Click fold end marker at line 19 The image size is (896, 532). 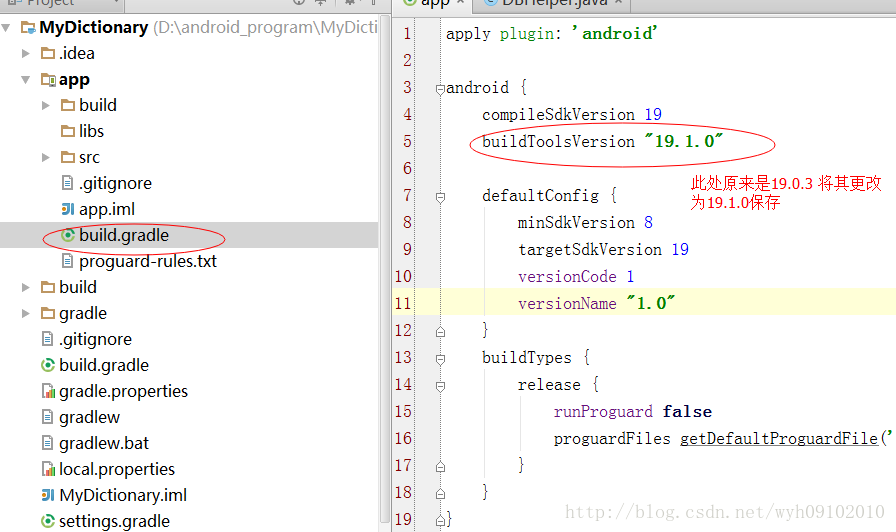pyautogui.click(x=440, y=521)
